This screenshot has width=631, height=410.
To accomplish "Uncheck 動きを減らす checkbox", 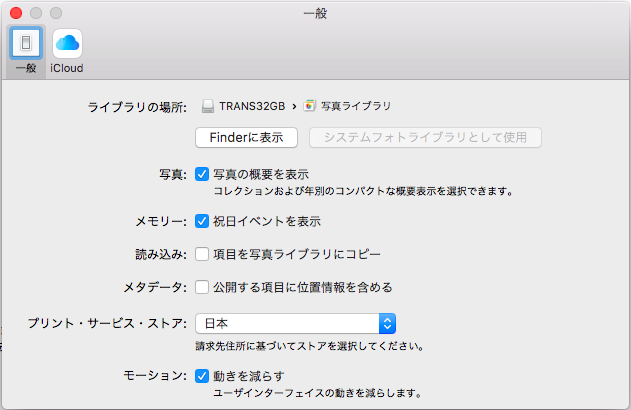I will [202, 376].
